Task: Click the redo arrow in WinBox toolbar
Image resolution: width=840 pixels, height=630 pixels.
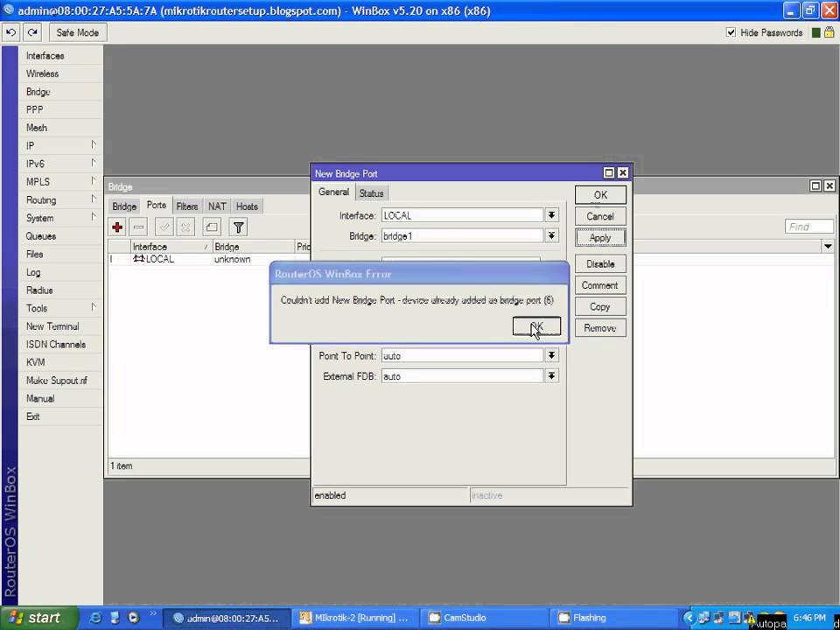Action: tap(32, 32)
